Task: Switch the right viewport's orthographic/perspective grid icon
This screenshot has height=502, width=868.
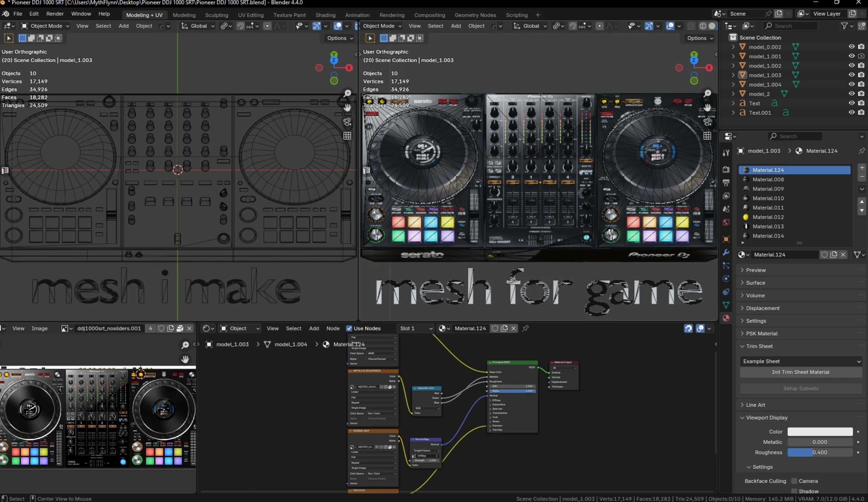Action: pyautogui.click(x=707, y=136)
